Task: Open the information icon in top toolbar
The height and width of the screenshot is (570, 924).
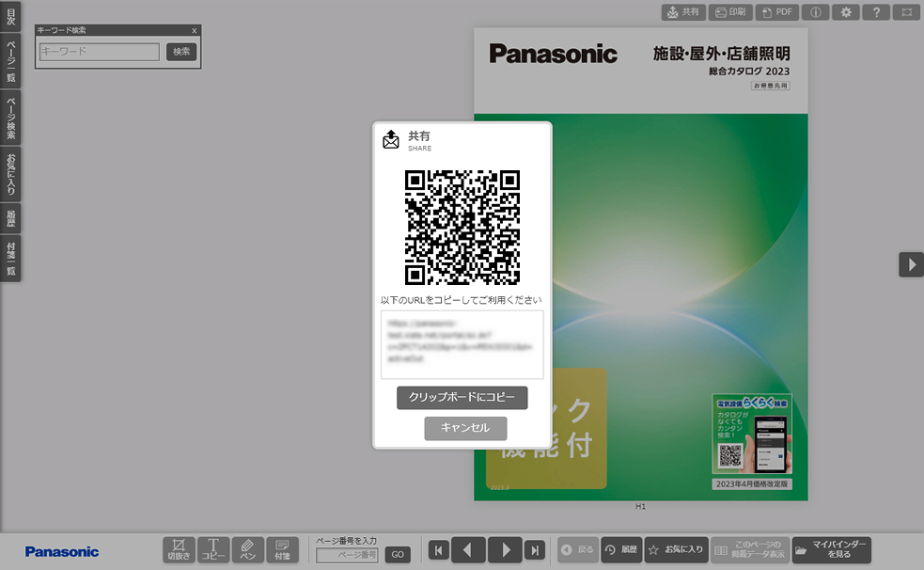Action: (816, 12)
